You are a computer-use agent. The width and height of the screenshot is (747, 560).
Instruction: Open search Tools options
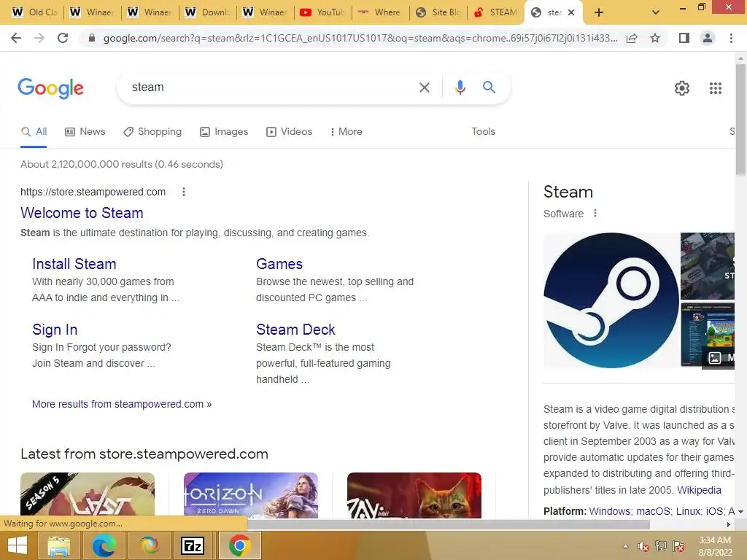[483, 131]
